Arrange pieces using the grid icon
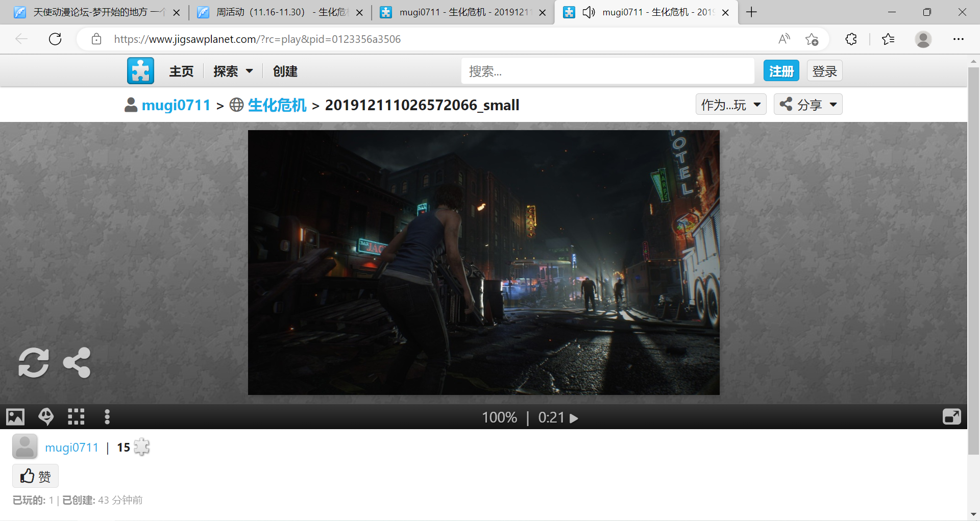The height and width of the screenshot is (521, 980). tap(76, 417)
